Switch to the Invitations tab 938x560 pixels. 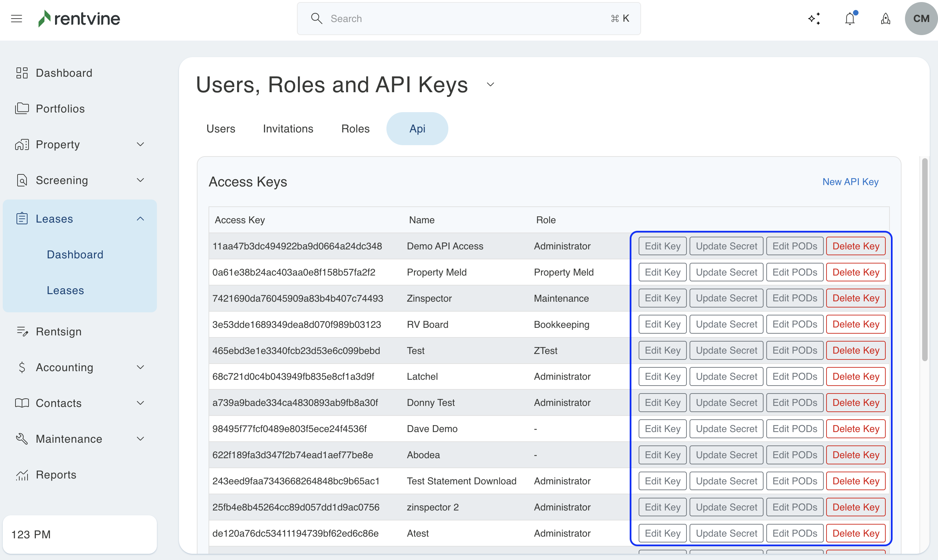[x=288, y=129]
